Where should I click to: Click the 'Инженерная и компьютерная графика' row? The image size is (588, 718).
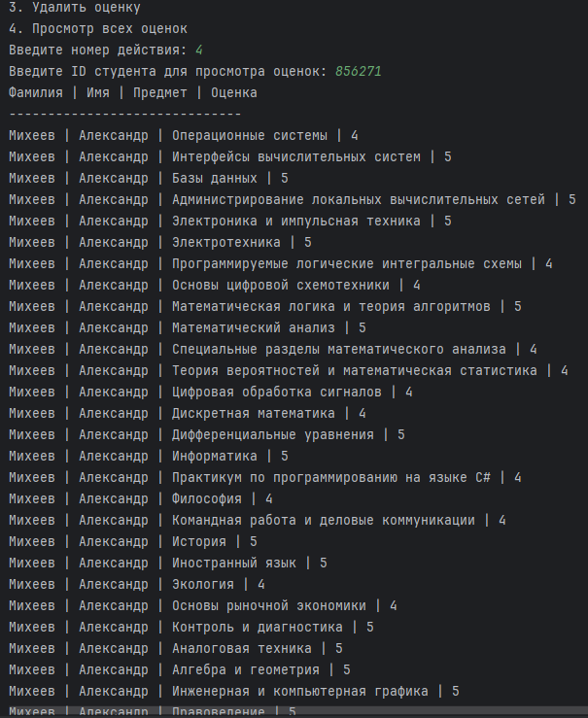coord(234,692)
